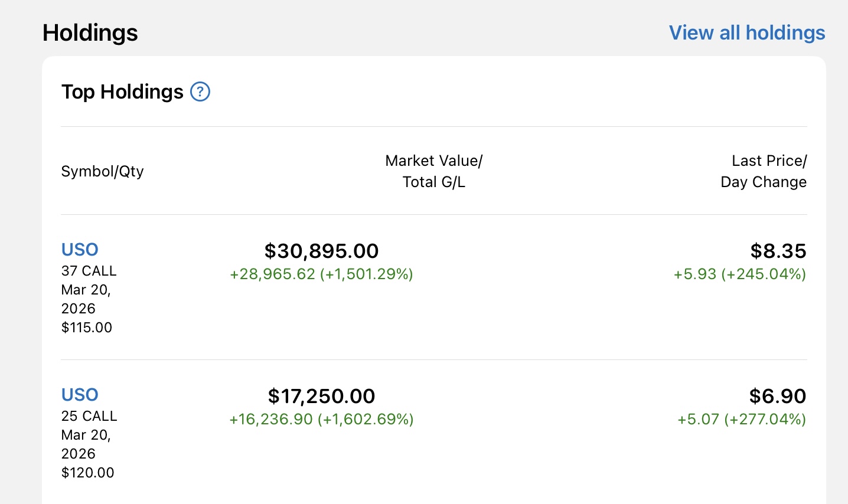Select the $6.90 last price
Image resolution: width=848 pixels, height=504 pixels.
(777, 396)
